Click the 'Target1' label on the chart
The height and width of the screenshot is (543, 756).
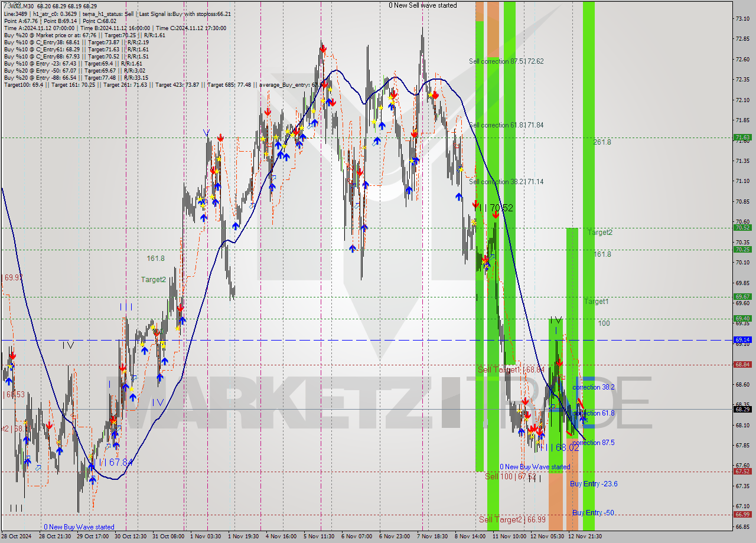tap(596, 302)
